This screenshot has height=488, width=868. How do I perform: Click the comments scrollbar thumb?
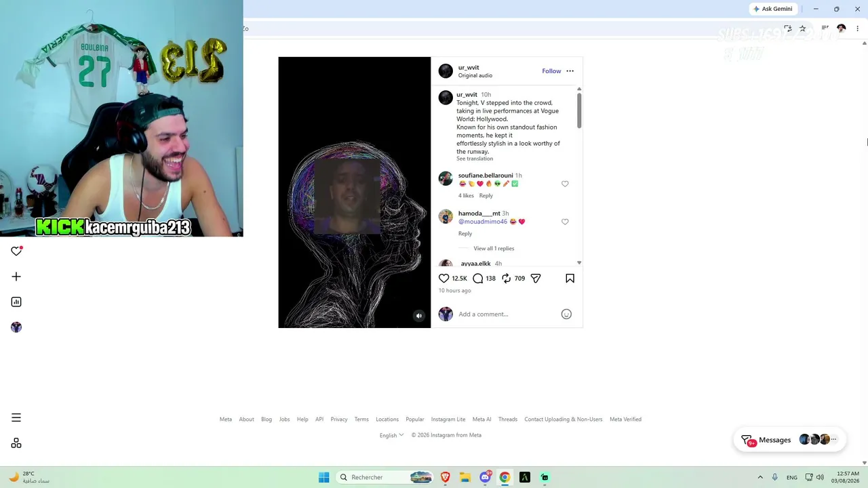(x=579, y=110)
